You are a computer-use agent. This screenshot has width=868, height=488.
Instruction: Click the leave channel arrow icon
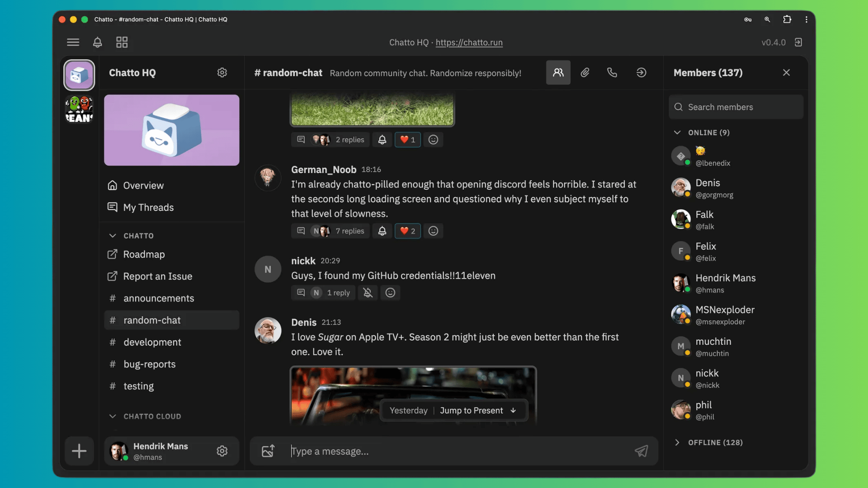[x=641, y=72]
